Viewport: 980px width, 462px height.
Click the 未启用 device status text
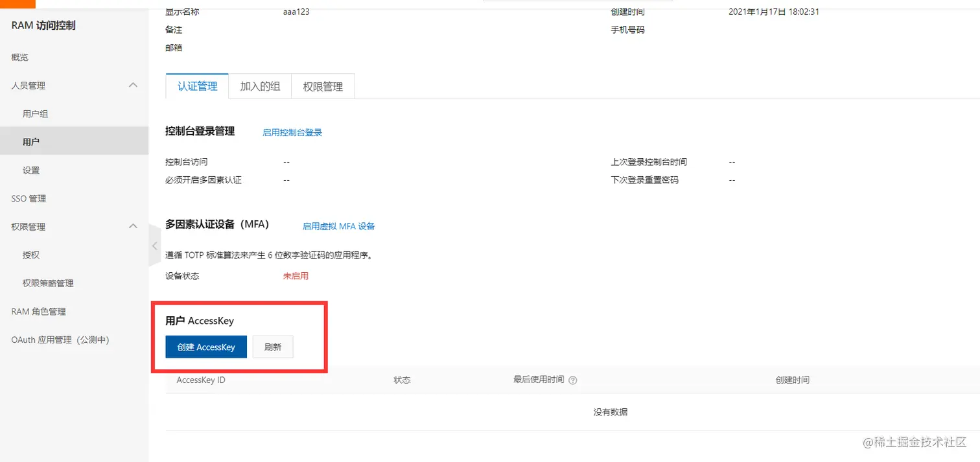click(296, 275)
